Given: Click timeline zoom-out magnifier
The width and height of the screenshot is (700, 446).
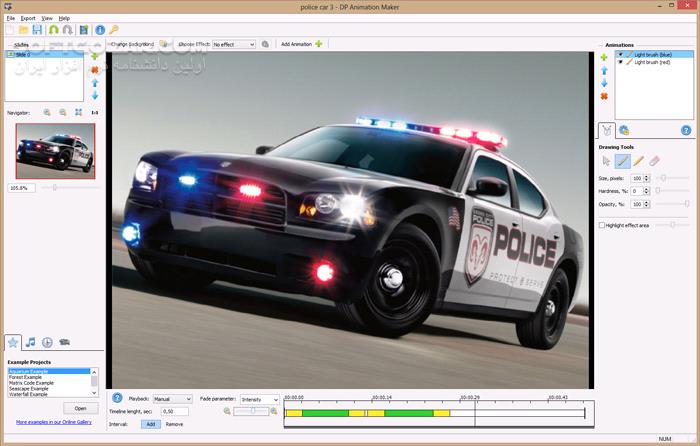Looking at the screenshot, I should pyautogui.click(x=227, y=411).
